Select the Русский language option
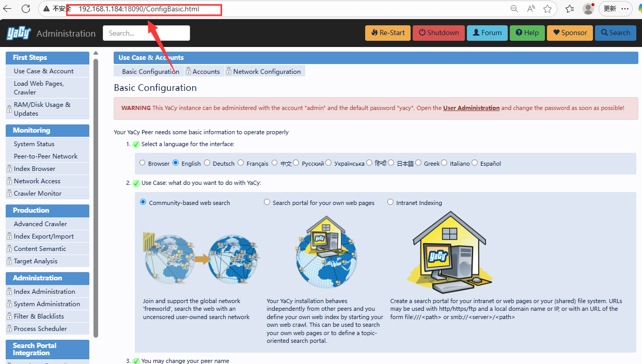The height and width of the screenshot is (364, 642). tap(296, 163)
